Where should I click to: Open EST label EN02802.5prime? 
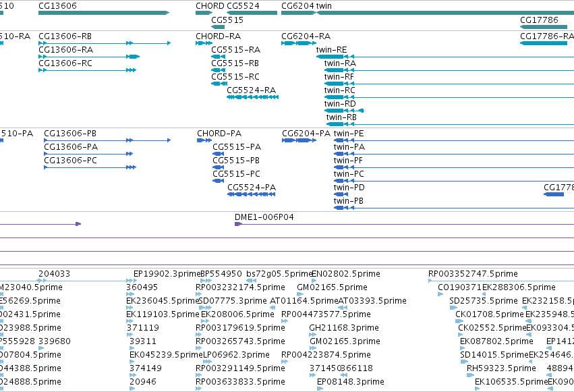point(346,274)
